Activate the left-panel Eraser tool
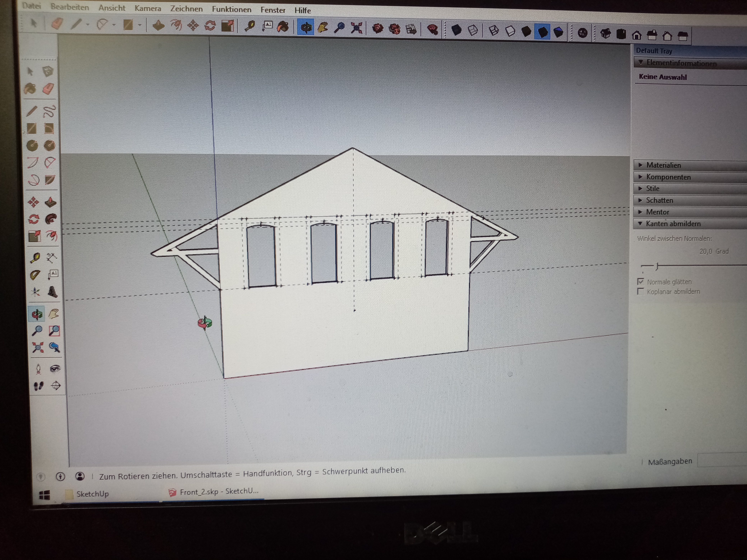This screenshot has width=747, height=560. [x=48, y=89]
